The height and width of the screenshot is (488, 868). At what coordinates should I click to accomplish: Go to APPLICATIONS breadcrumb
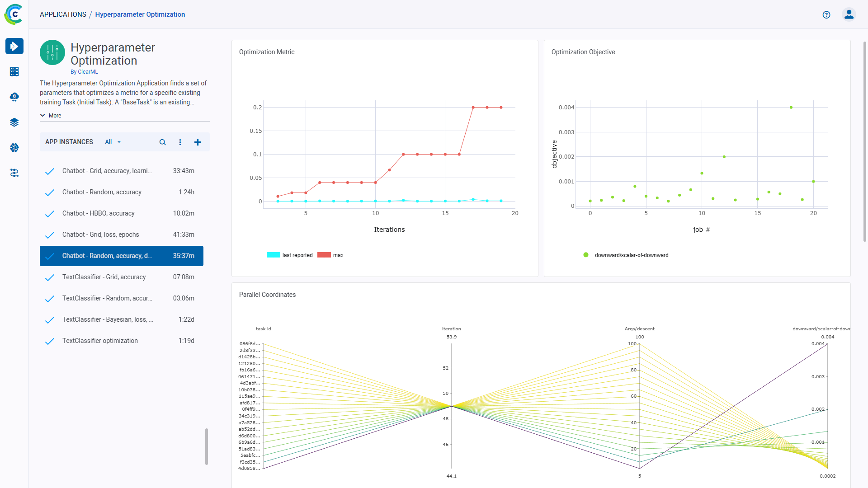pyautogui.click(x=63, y=14)
